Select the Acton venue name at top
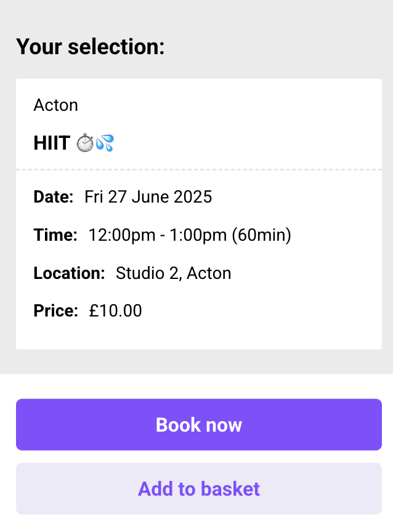 coord(55,105)
